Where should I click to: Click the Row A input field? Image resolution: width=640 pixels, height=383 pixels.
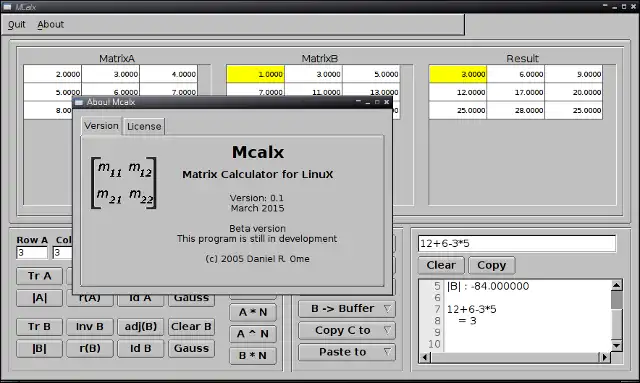point(32,253)
